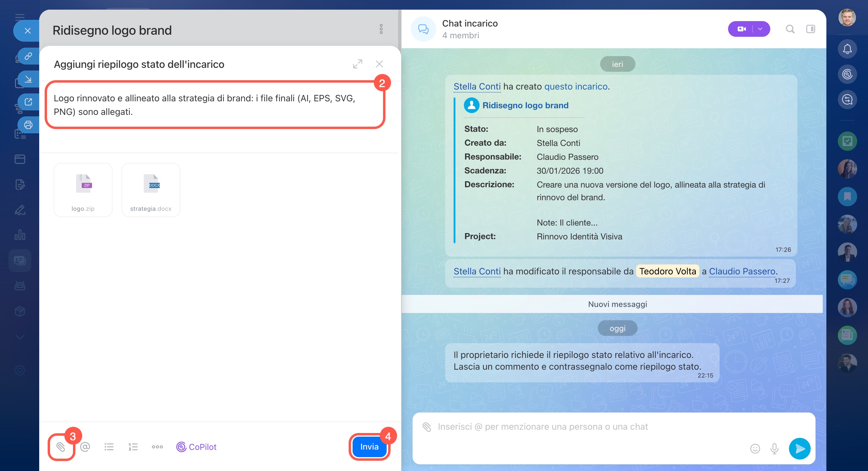
Task: Start a video call in chat
Action: pyautogui.click(x=741, y=29)
